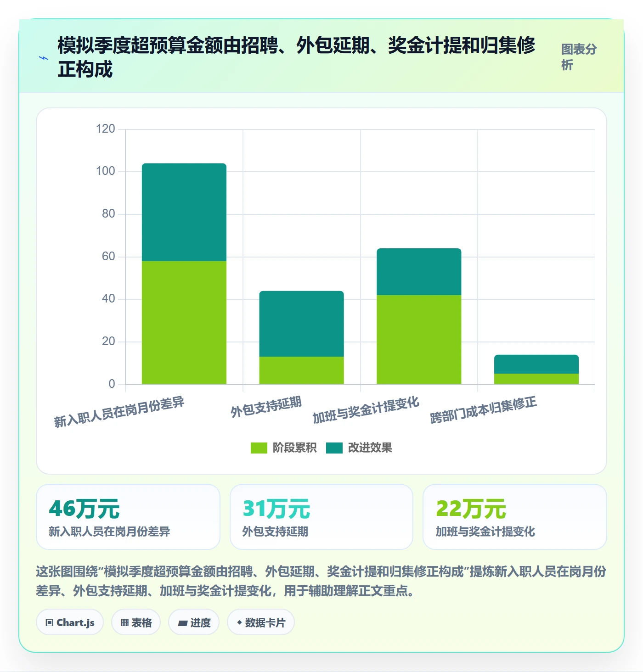643x672 pixels.
Task: Click the green bar segment for 跨部门成本归集修正
Action: 536,379
